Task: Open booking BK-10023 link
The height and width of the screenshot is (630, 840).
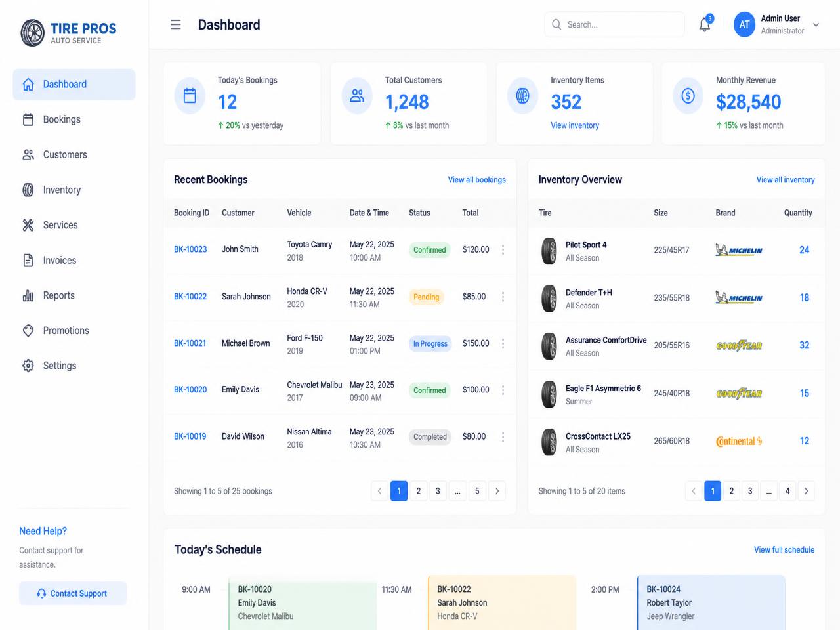Action: [190, 249]
